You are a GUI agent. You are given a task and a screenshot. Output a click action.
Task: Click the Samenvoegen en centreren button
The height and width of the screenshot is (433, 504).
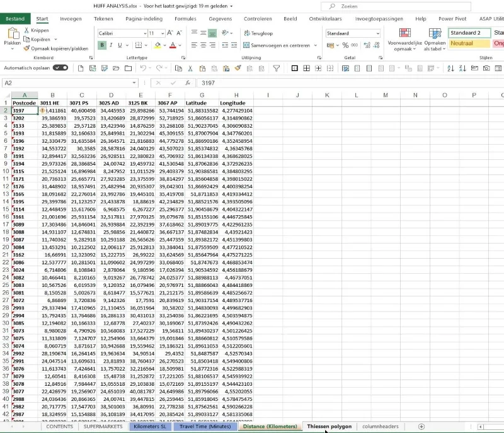(277, 45)
